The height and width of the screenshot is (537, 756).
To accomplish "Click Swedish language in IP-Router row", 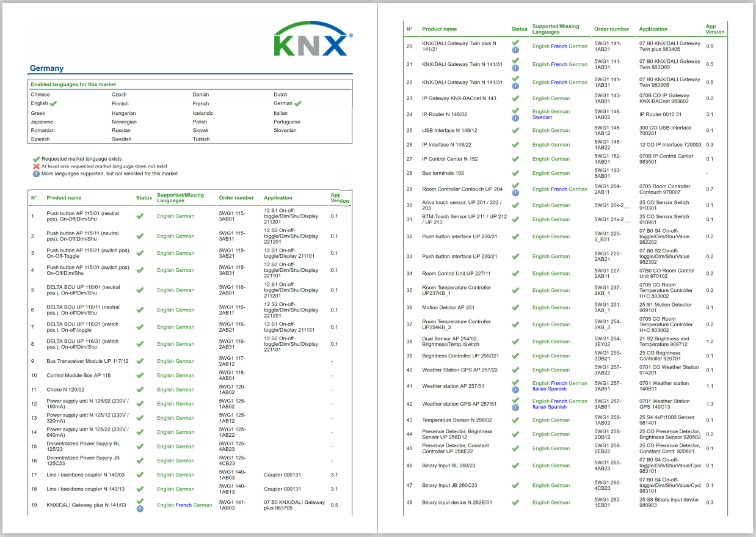I will [542, 117].
